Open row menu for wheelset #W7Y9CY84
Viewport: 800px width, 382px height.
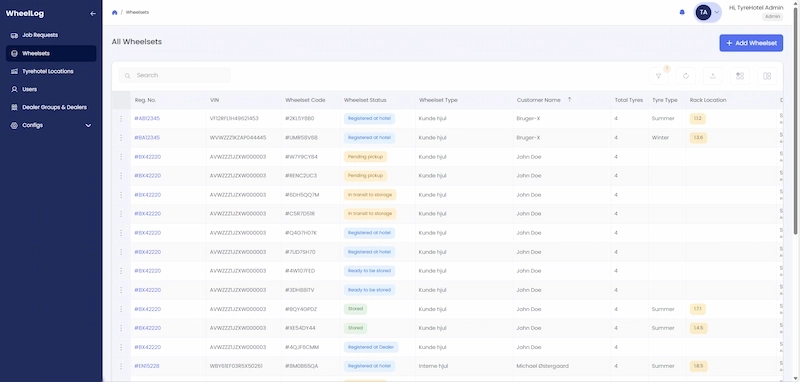(x=121, y=157)
